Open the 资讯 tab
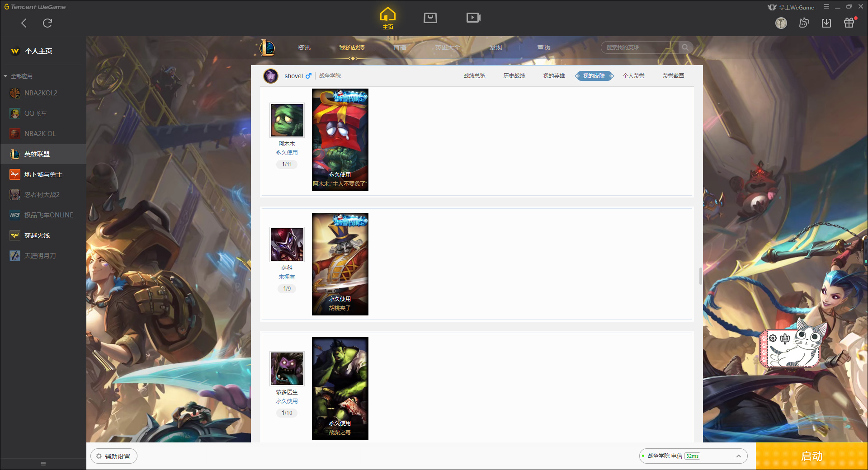Viewport: 868px width, 470px height. click(x=304, y=47)
